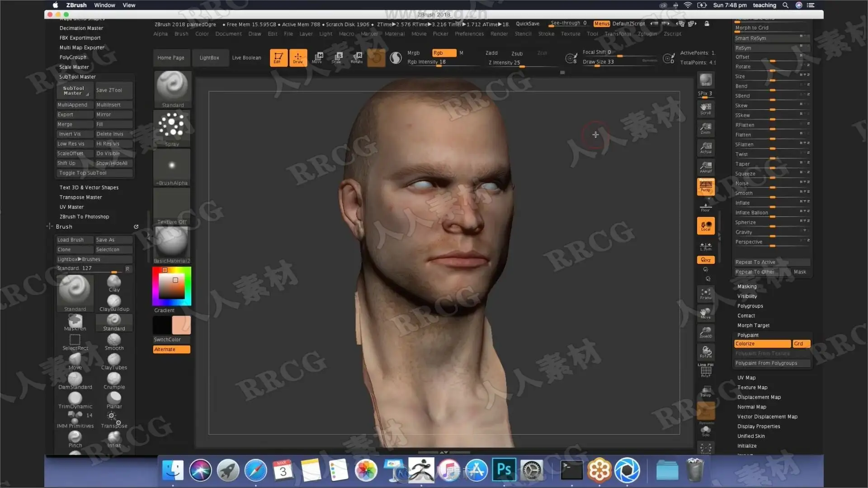Activate the Edit mode button
Image resolution: width=868 pixels, height=488 pixels.
(x=278, y=57)
